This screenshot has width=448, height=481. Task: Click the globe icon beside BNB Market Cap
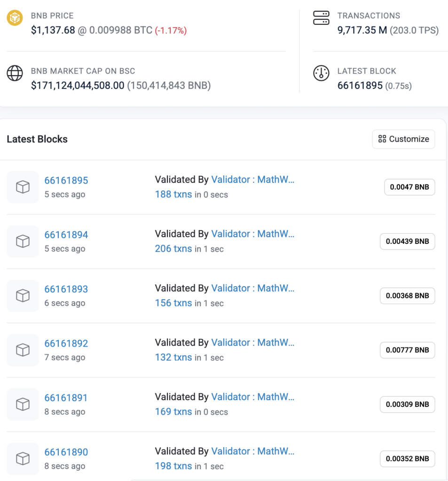(x=15, y=74)
